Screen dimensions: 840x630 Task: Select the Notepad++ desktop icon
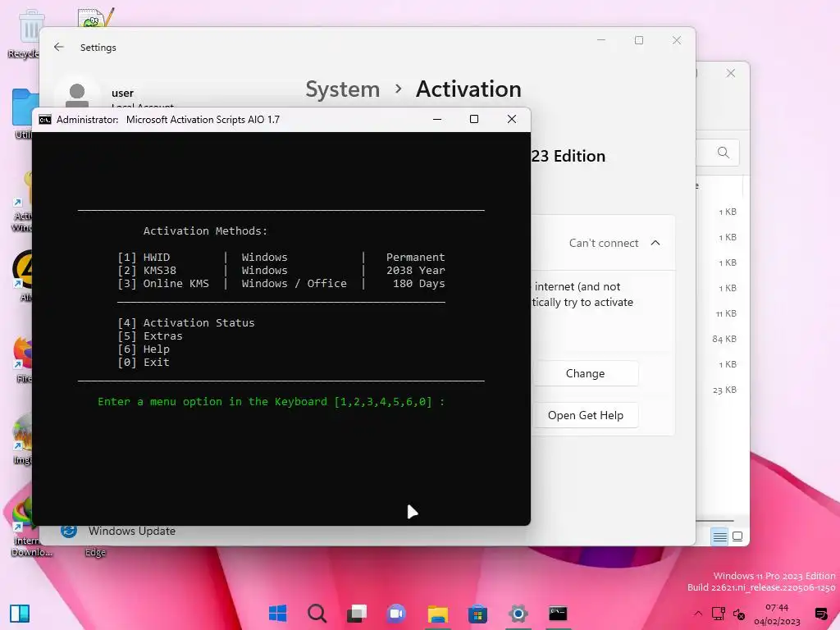97,18
